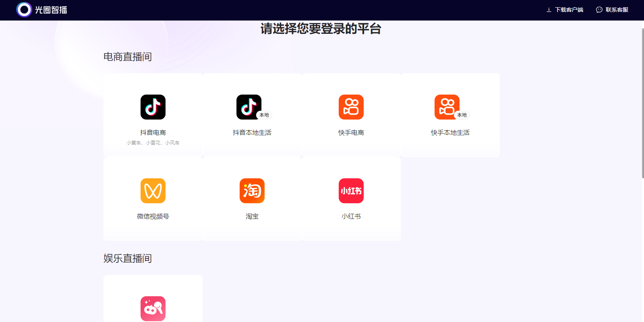The image size is (644, 322).
Task: Select the WeChat Channels icon
Action: point(153,191)
